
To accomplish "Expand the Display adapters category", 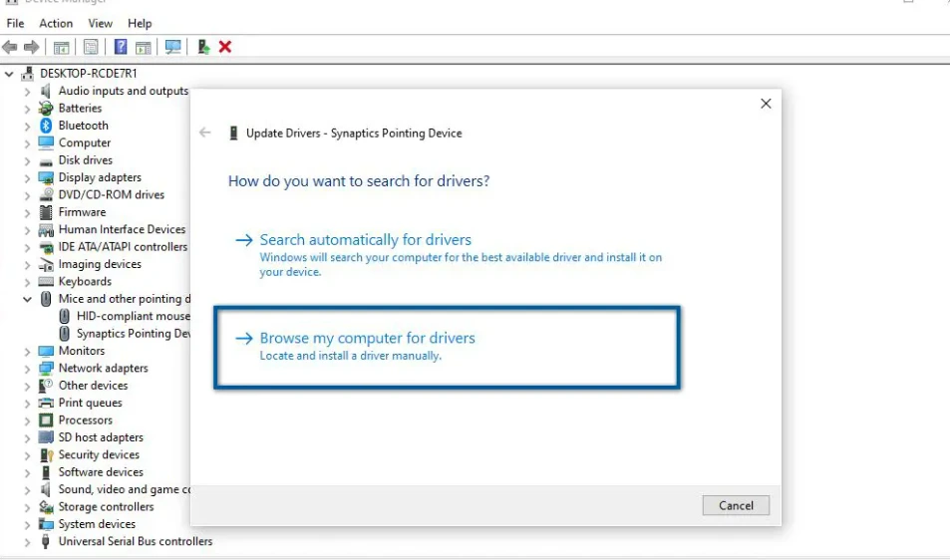I will 27,178.
